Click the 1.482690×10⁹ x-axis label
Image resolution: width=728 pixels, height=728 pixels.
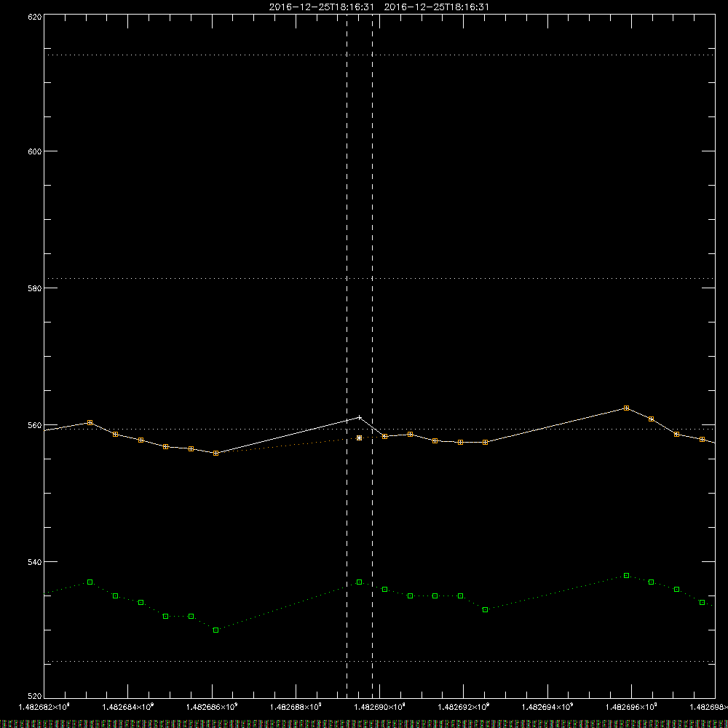click(x=380, y=707)
